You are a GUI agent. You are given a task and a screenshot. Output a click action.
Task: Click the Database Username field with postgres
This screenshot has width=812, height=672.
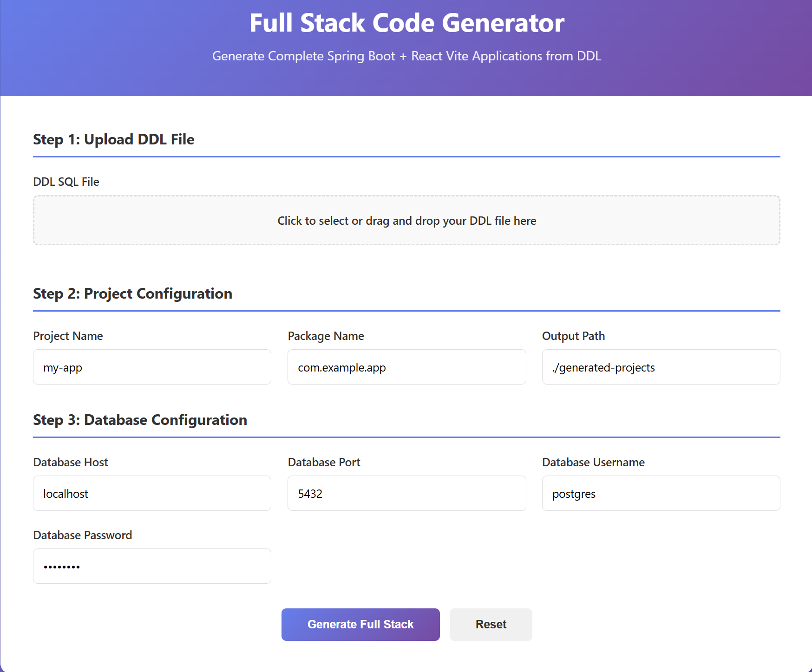click(x=661, y=493)
